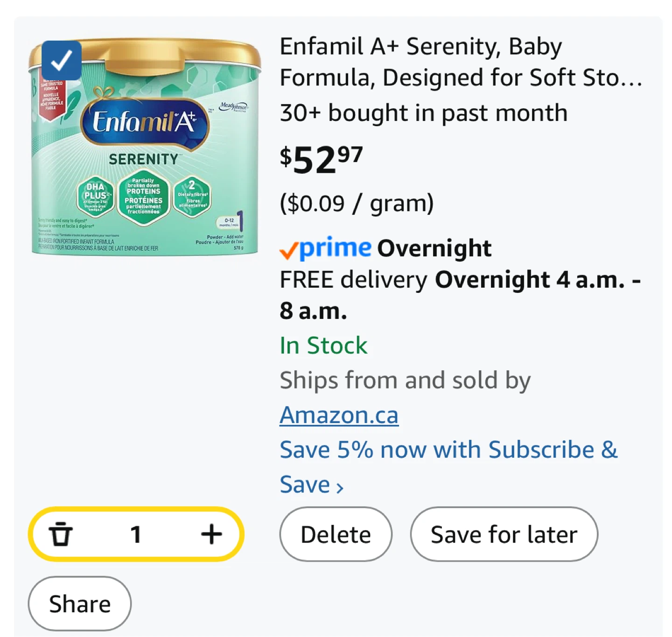The width and height of the screenshot is (672, 637).
Task: Open the Amazon.ca seller link
Action: pyautogui.click(x=339, y=415)
